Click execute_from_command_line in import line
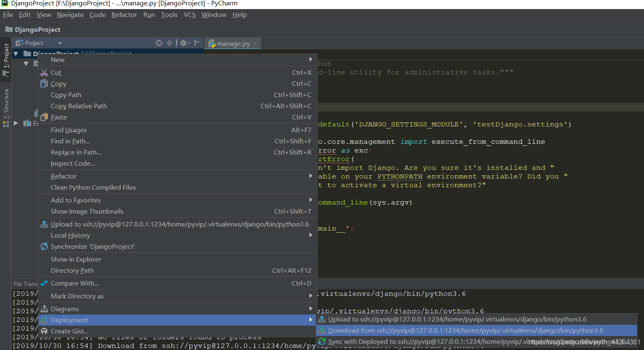The height and width of the screenshot is (350, 644). click(488, 142)
